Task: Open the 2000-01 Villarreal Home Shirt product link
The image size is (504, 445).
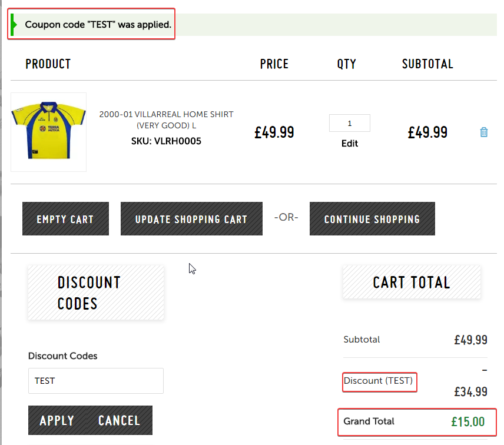Action: [166, 119]
